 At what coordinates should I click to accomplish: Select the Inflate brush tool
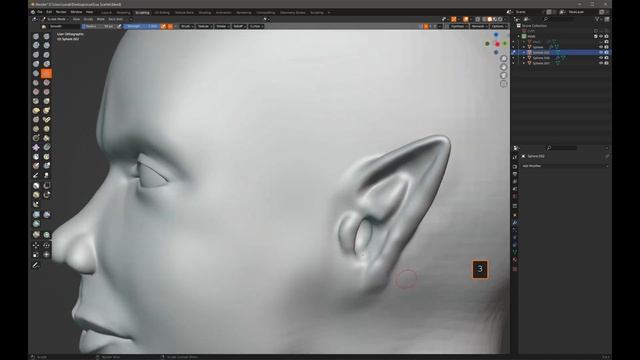[x=36, y=64]
